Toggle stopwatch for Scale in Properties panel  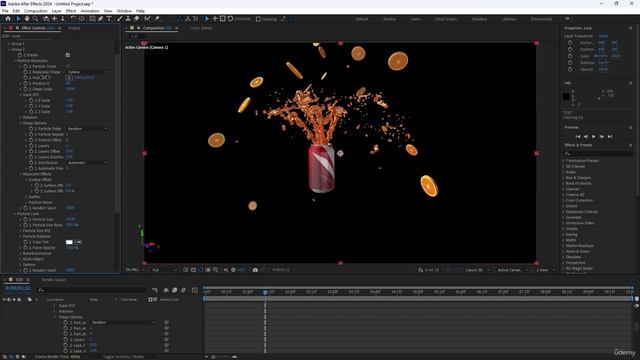(x=570, y=56)
